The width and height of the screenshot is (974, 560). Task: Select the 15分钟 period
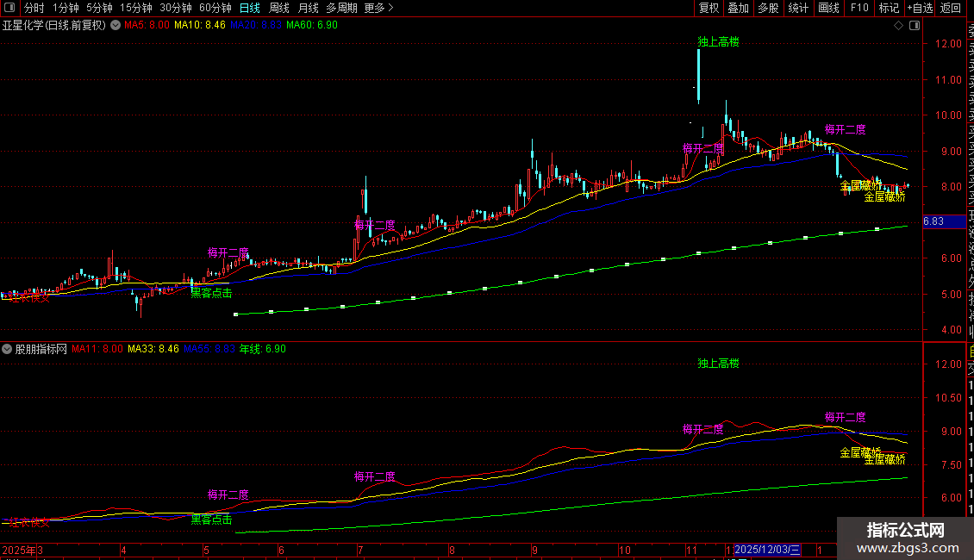136,8
